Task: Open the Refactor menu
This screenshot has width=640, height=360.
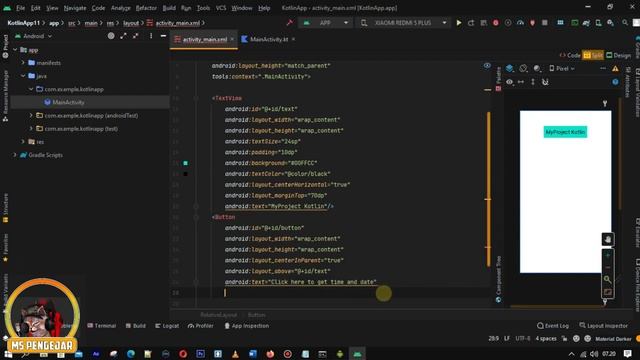Action: click(146, 8)
